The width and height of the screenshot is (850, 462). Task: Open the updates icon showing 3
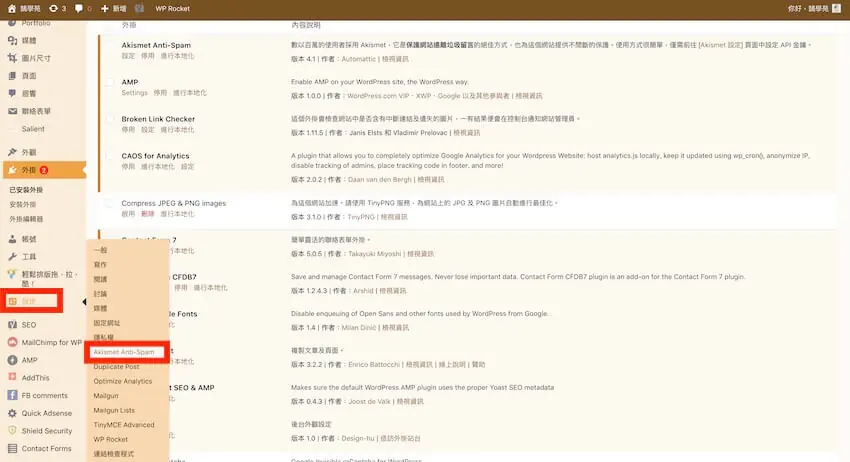(x=53, y=9)
